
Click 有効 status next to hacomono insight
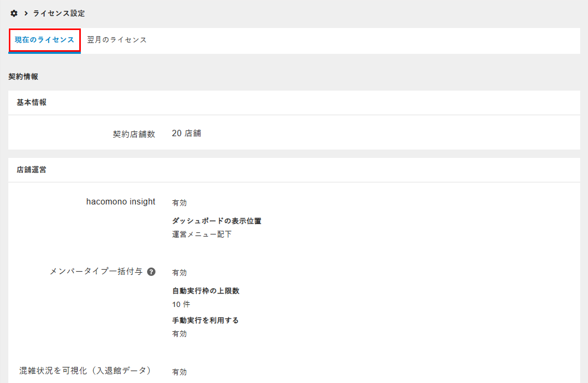coord(179,202)
